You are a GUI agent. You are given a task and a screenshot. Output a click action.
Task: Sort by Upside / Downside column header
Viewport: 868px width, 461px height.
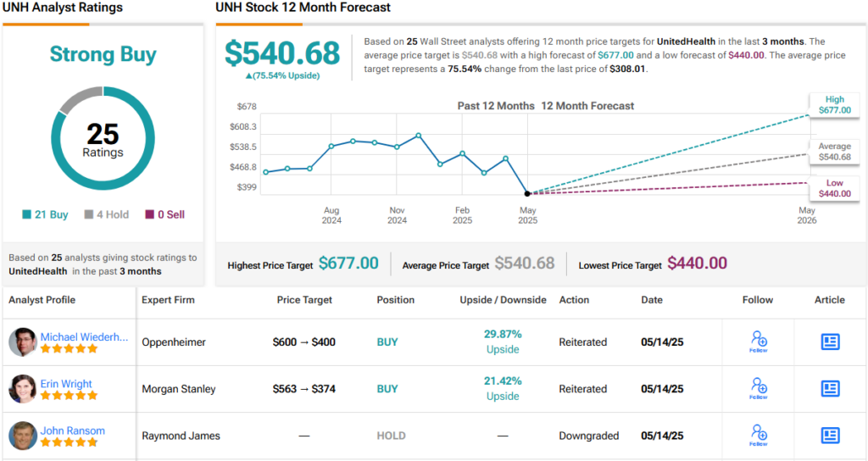[503, 300]
